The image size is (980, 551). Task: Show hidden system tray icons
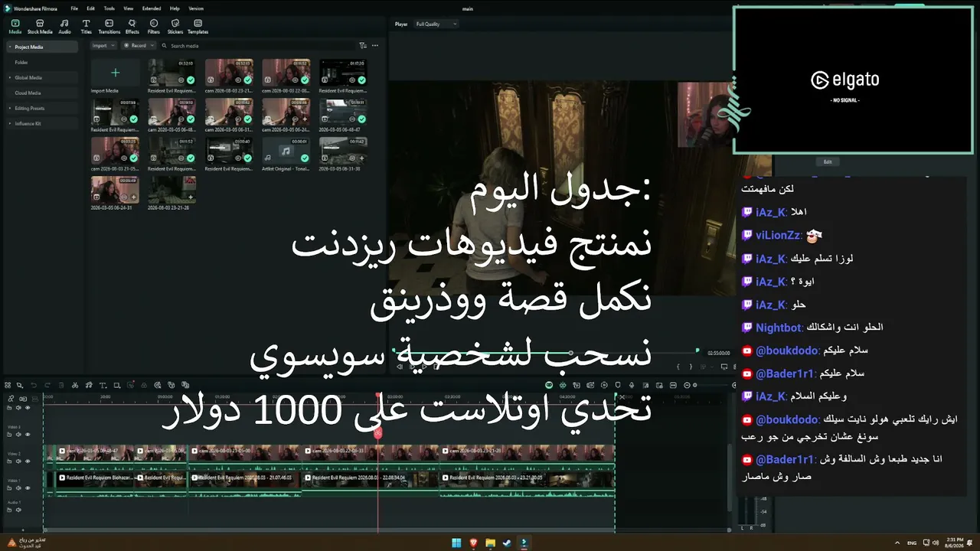(898, 543)
